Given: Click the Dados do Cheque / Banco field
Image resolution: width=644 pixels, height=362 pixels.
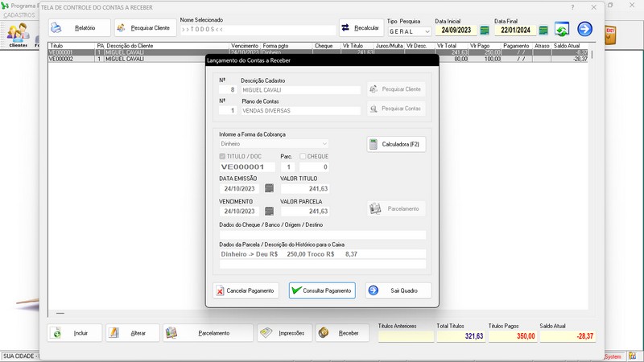Looking at the screenshot, I should coord(323,235).
